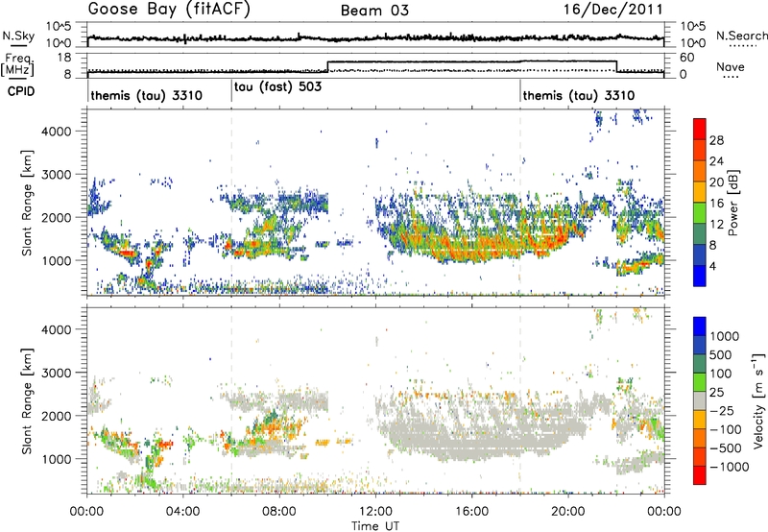Screen dimensions: 768x532
Task: Click the '-25' value on the velocity scale
Action: 722,410
